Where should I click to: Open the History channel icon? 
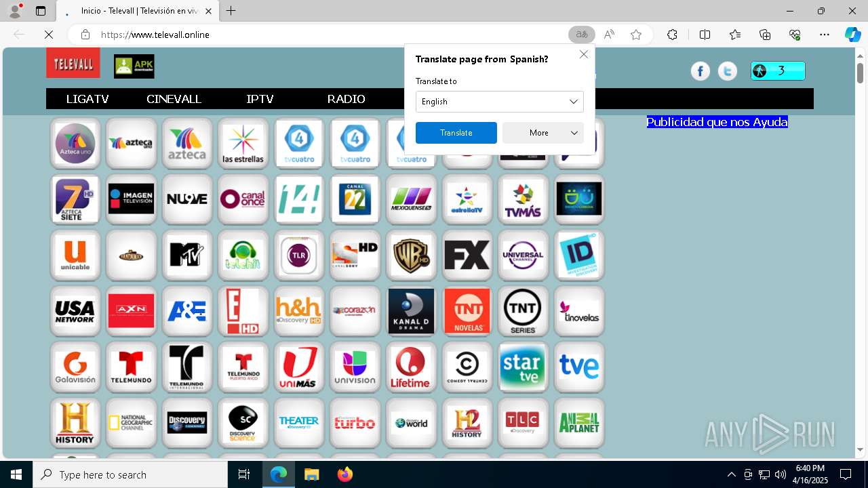point(75,423)
